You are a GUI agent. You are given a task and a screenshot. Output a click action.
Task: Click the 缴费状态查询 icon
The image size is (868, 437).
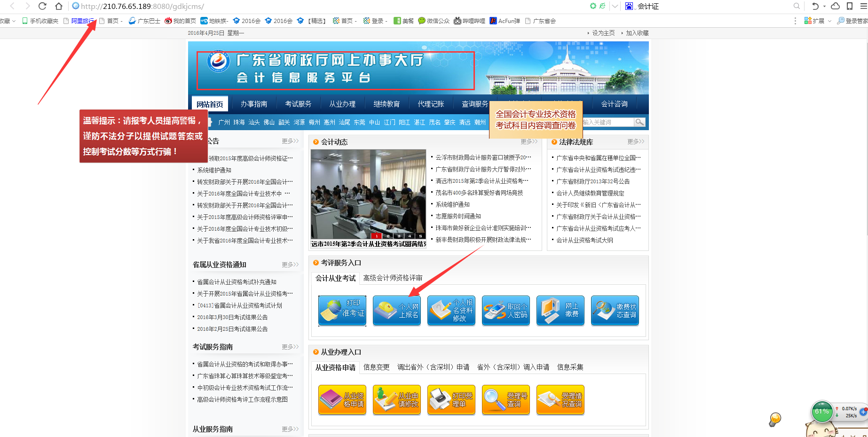(x=615, y=310)
